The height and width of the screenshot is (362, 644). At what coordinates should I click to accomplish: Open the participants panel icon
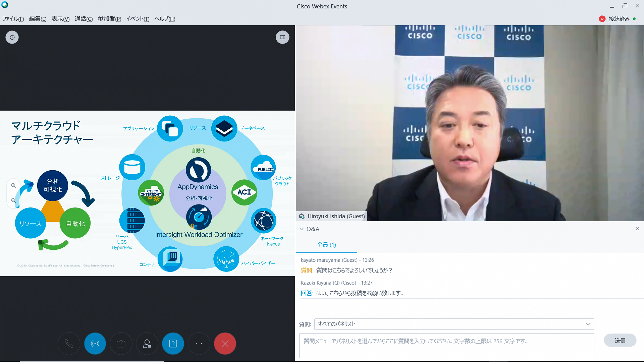click(147, 344)
